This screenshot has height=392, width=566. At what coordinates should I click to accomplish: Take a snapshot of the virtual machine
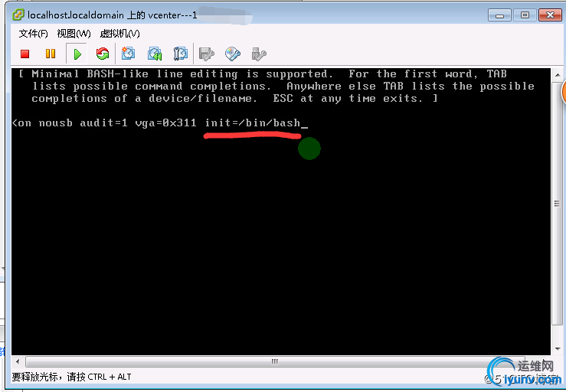coord(128,54)
